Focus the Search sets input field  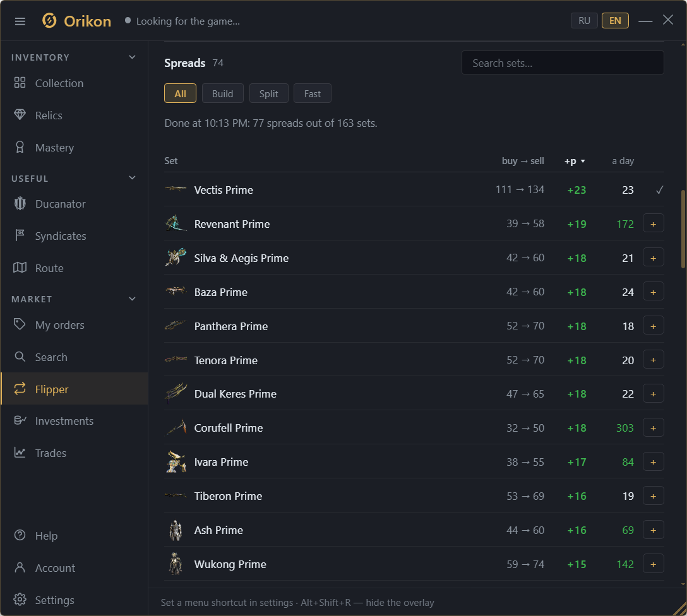pyautogui.click(x=563, y=62)
